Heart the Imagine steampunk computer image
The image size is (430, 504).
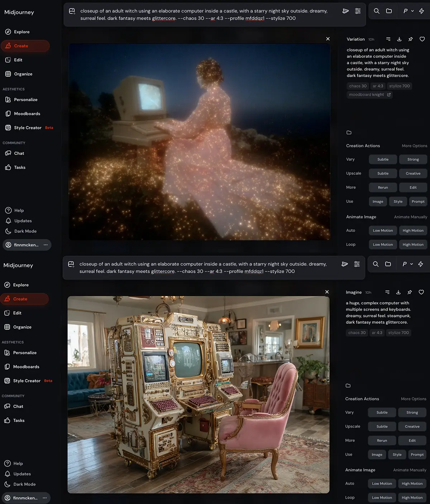pos(421,292)
